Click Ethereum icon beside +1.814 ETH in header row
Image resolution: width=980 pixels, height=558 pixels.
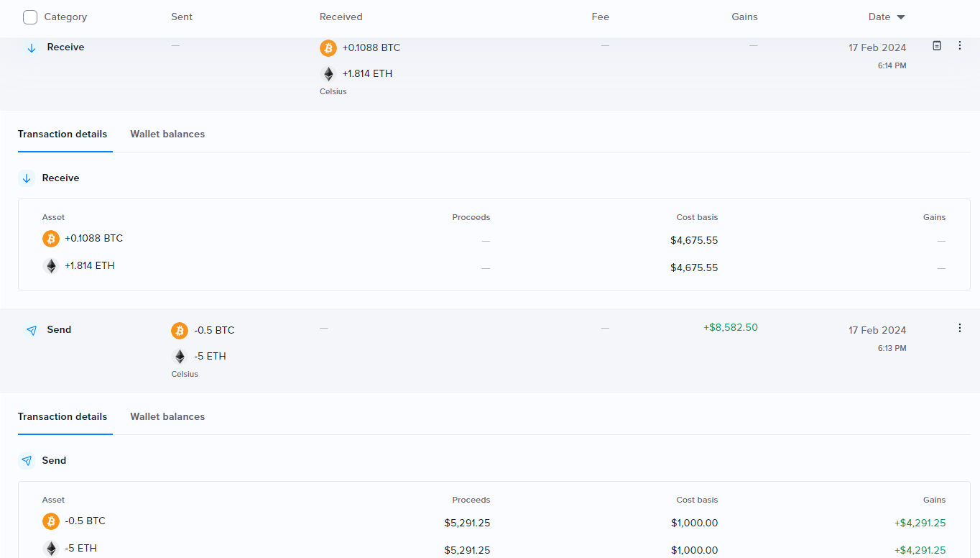328,73
